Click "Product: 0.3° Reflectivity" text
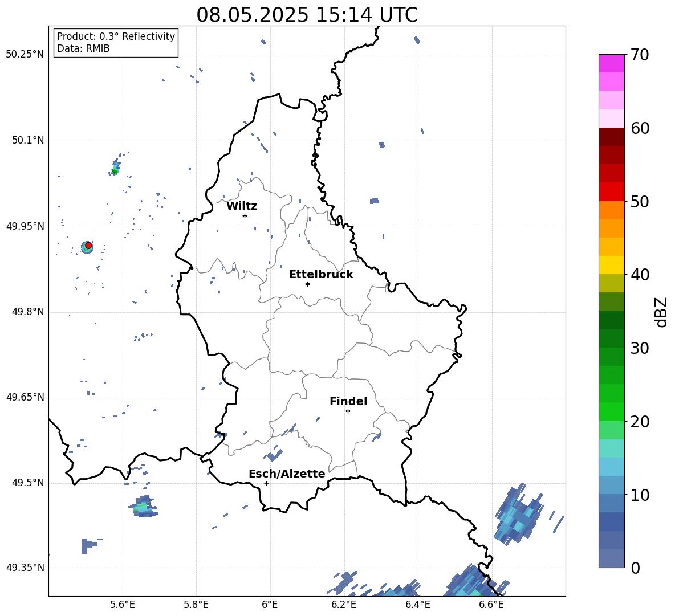The height and width of the screenshot is (616, 675). coord(116,36)
